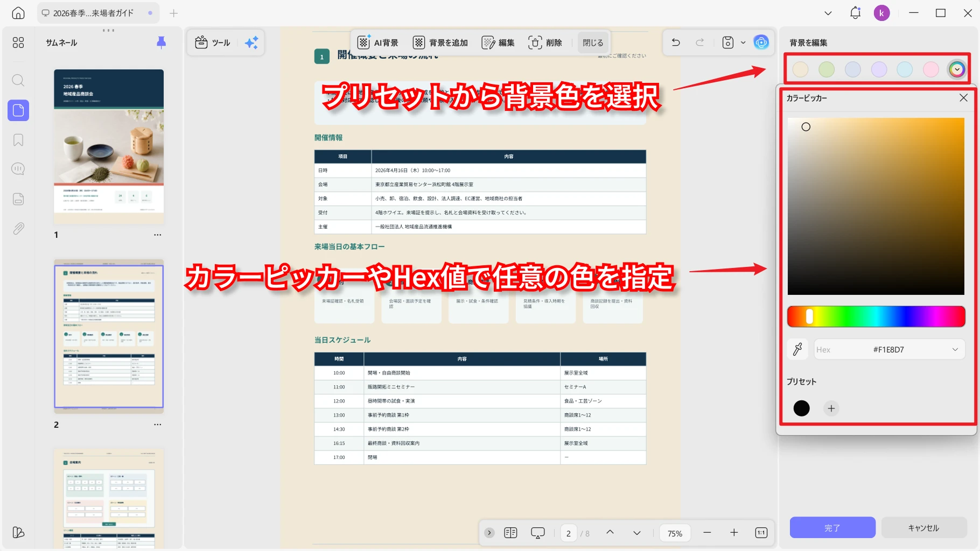Go to the next page
980x551 pixels.
coord(637,533)
